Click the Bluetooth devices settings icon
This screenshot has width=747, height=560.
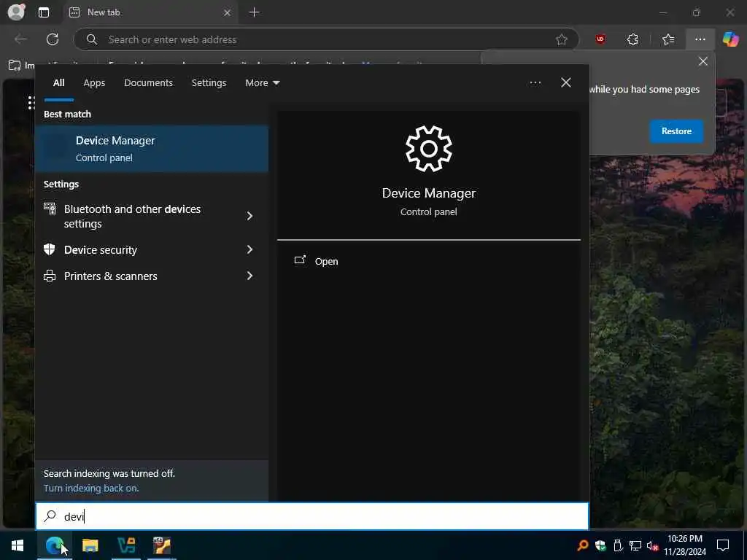50,209
